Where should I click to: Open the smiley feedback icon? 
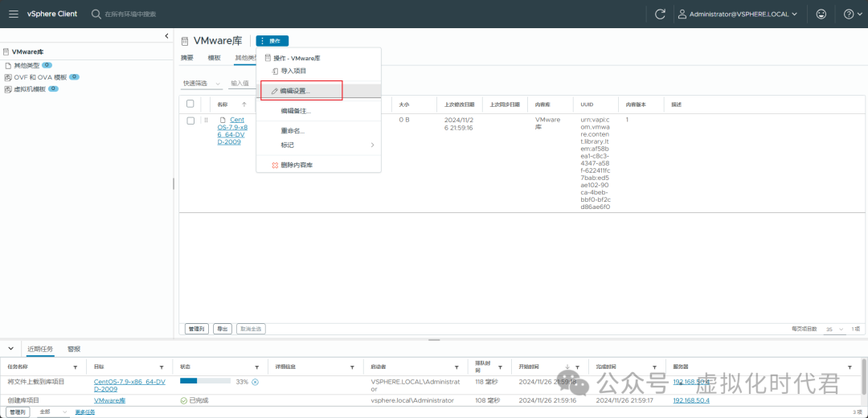[x=821, y=14]
